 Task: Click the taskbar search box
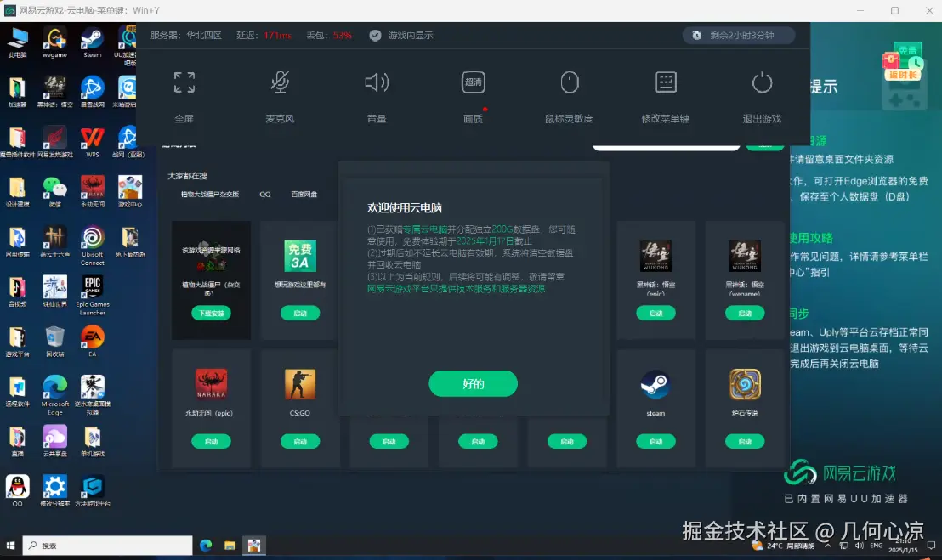[106, 545]
